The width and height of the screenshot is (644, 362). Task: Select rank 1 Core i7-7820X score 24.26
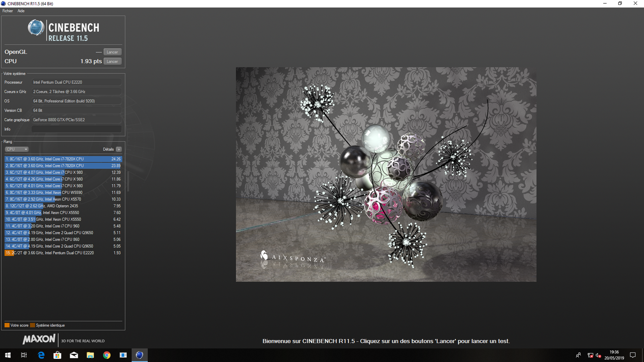coord(63,159)
